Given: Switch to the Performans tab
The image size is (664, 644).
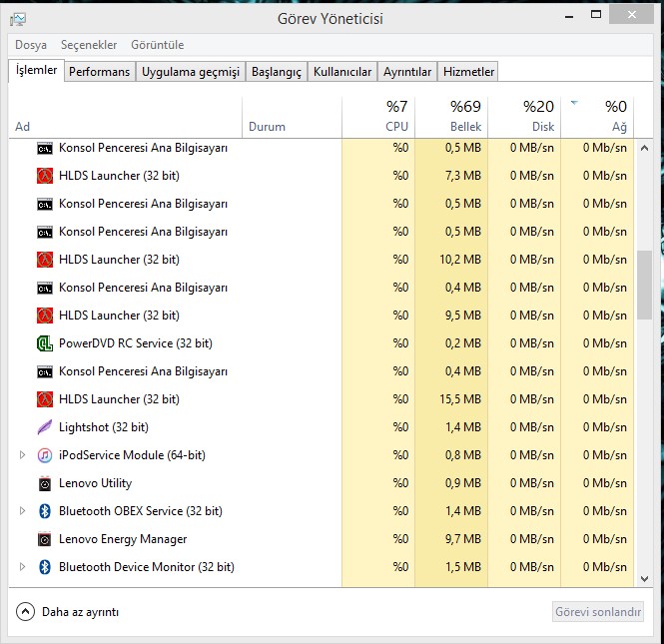Looking at the screenshot, I should click(x=100, y=72).
